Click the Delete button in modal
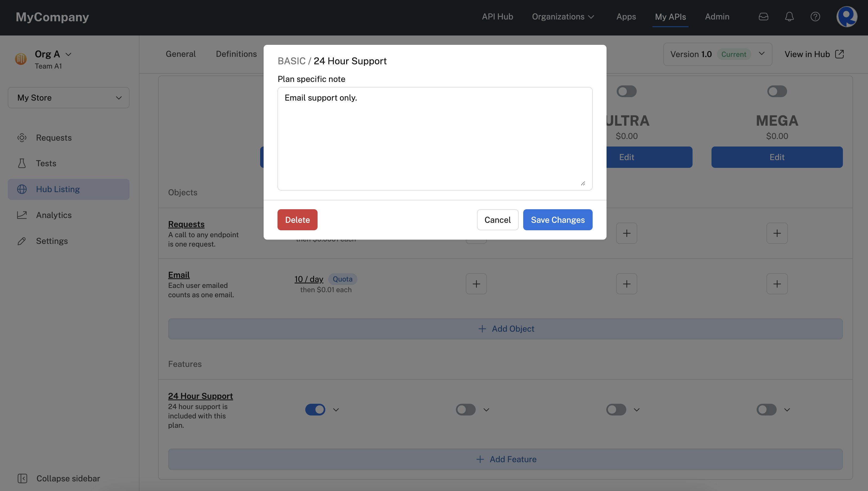Screen dimensions: 868x491 (298, 219)
